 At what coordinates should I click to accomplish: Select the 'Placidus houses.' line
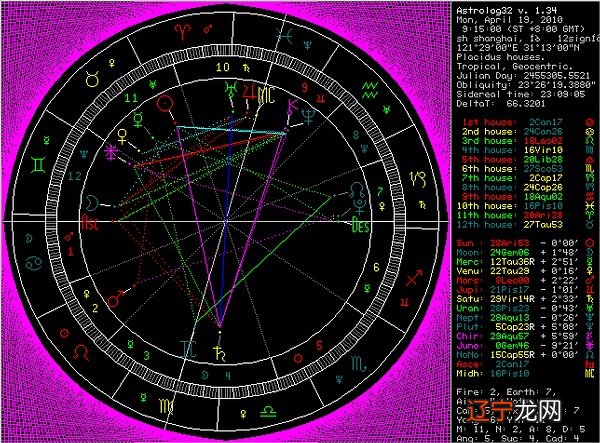501,57
